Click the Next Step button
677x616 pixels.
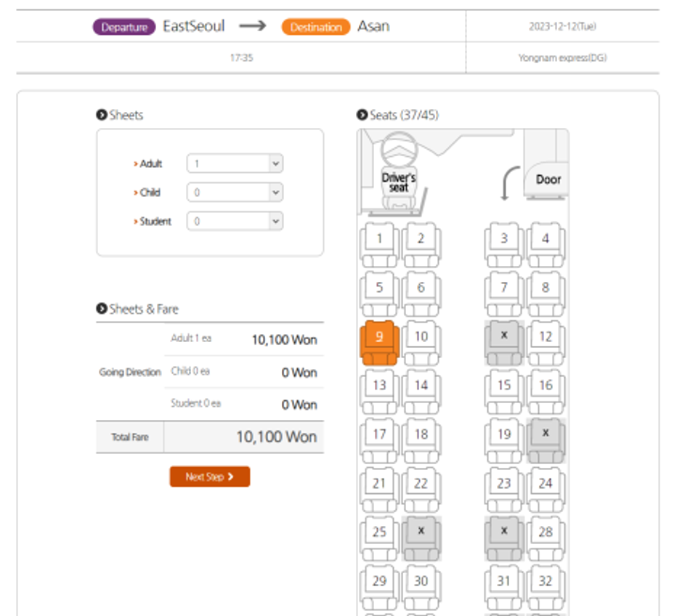(210, 477)
